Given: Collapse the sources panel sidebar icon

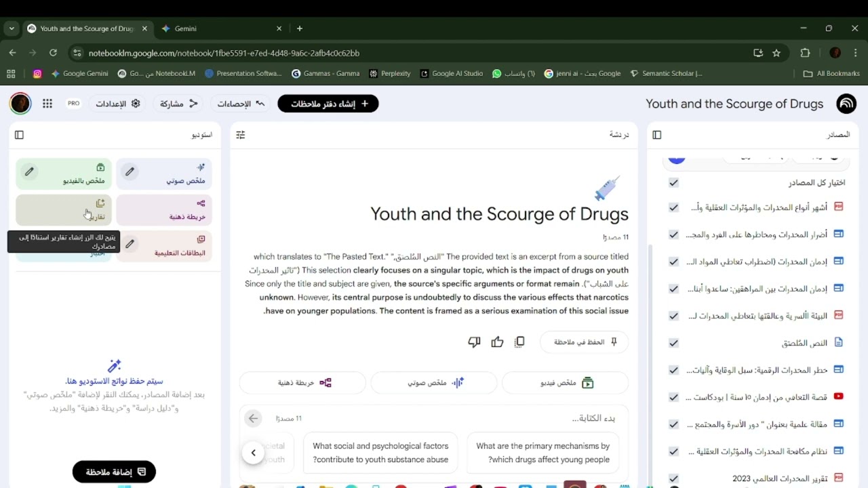Looking at the screenshot, I should coord(656,135).
